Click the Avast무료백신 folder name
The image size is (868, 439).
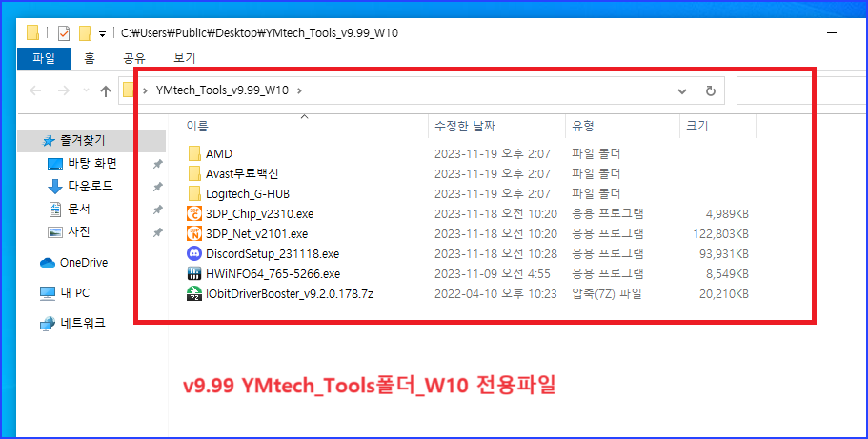(242, 173)
